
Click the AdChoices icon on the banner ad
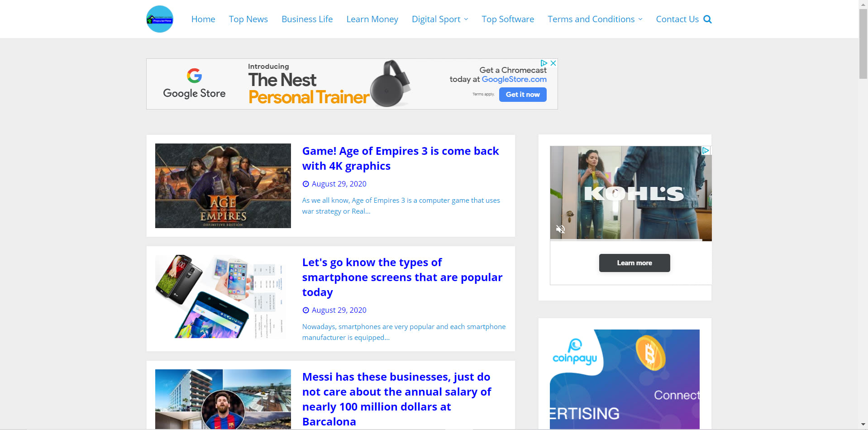point(544,63)
